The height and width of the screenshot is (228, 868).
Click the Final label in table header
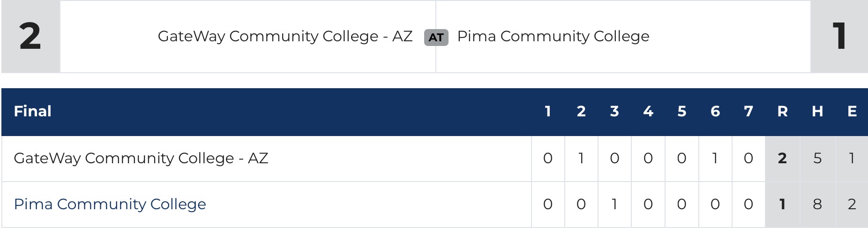[x=32, y=111]
